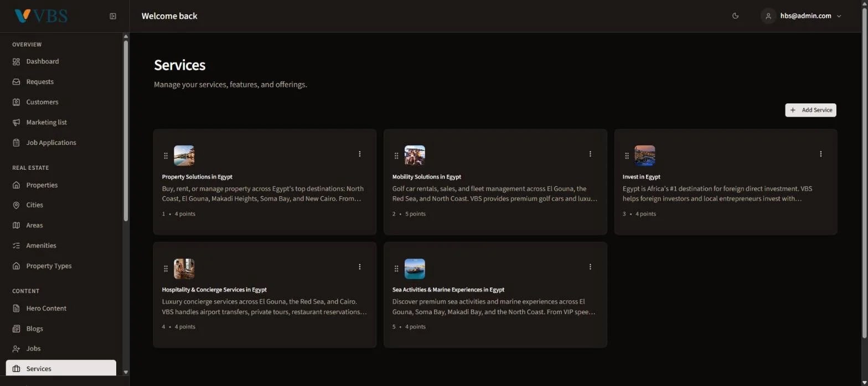Click the sidebar scrollbar up arrow
This screenshot has height=386, width=868.
point(126,36)
